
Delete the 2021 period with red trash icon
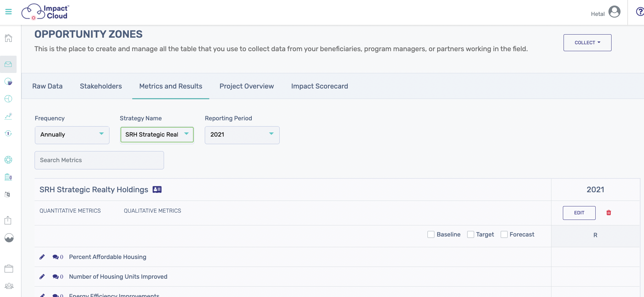[x=609, y=213]
